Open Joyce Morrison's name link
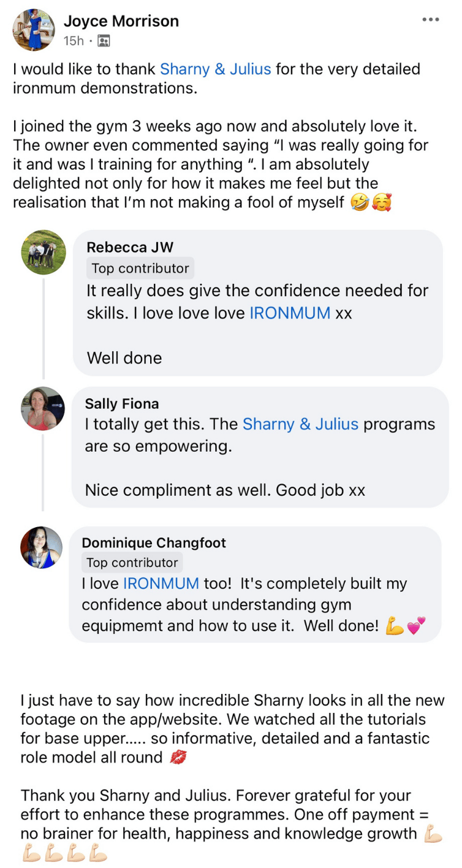 121,21
